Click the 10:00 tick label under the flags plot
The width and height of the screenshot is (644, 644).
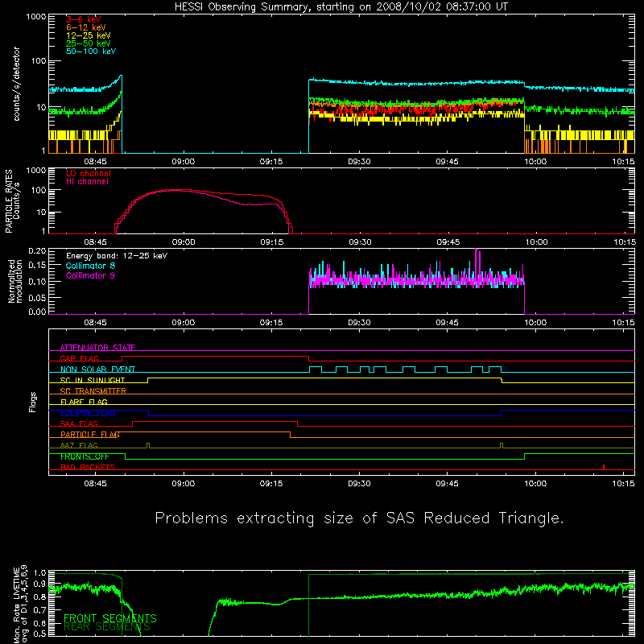point(535,484)
